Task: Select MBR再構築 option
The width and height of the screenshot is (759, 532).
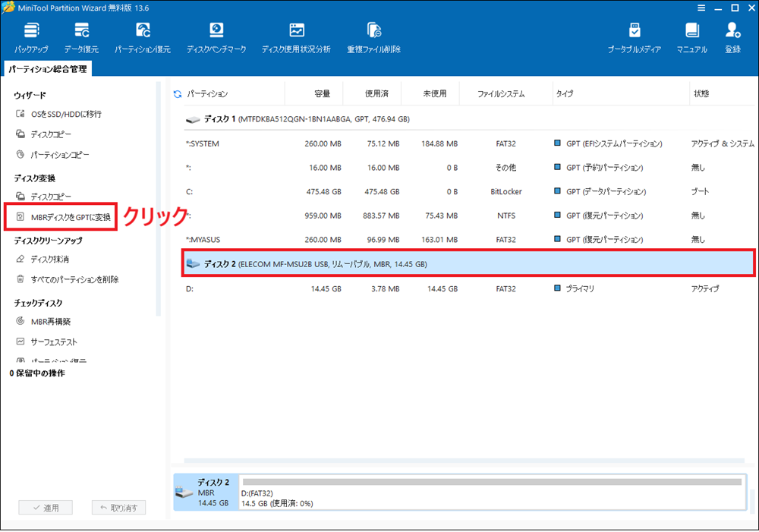Action: coord(43,321)
